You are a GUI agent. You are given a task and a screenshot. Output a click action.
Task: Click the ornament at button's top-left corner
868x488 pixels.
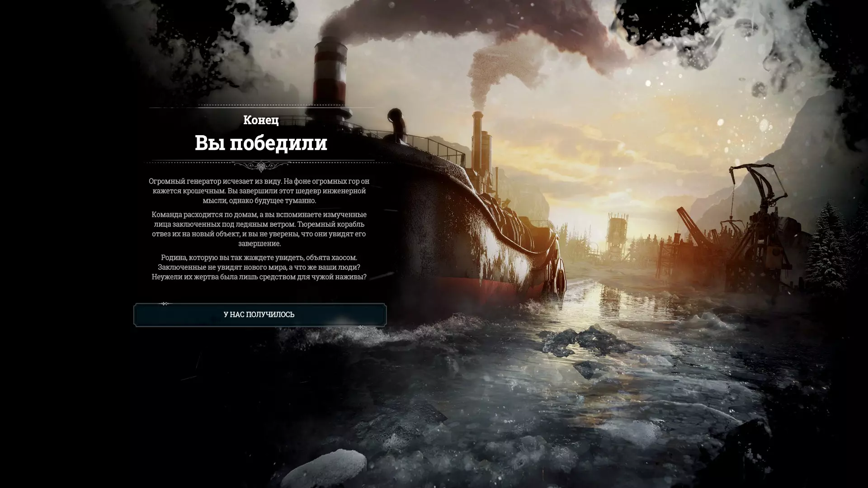[x=165, y=304]
